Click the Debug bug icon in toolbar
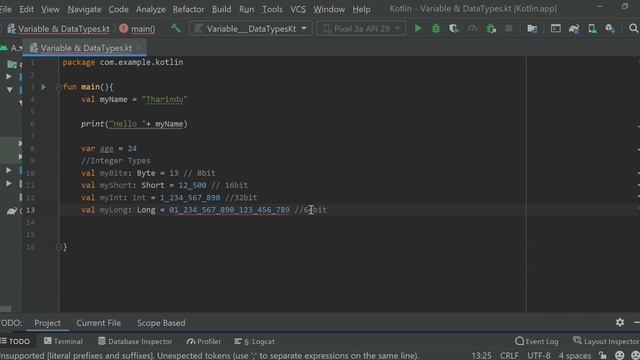 pos(436,28)
